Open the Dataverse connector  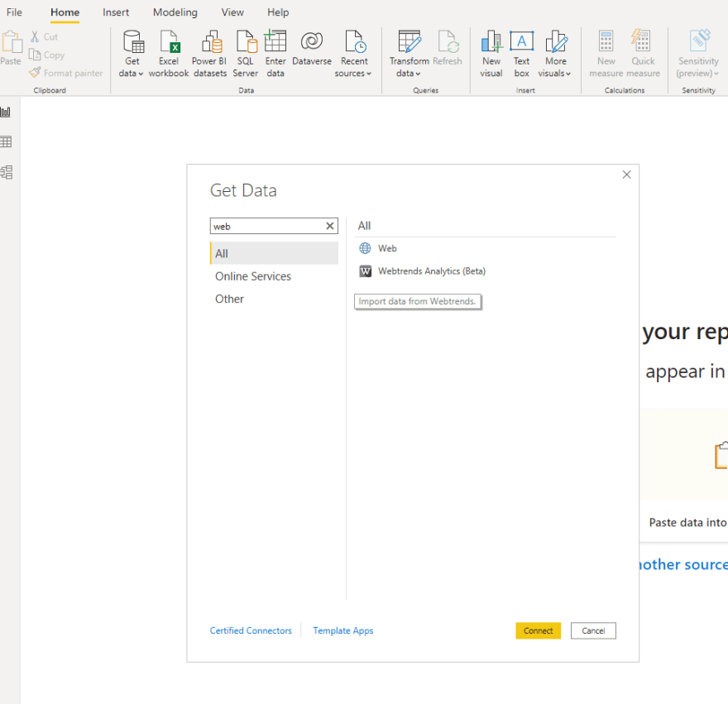(x=312, y=48)
